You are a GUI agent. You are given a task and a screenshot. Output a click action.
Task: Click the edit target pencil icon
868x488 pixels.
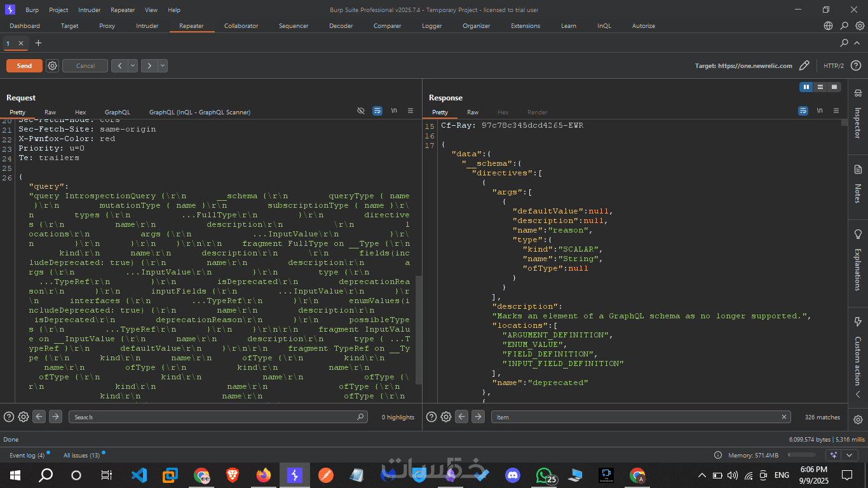tap(804, 65)
